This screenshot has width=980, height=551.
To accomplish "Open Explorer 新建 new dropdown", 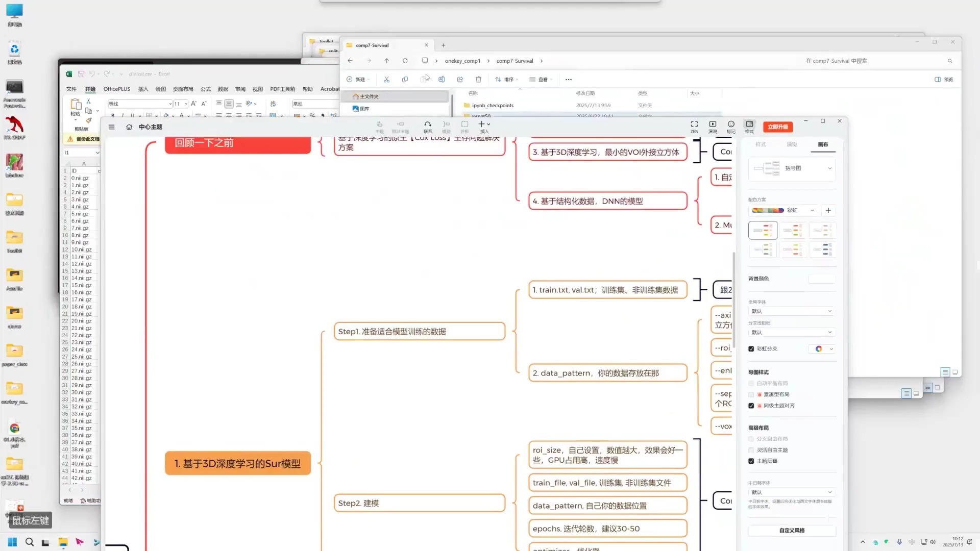I will [358, 80].
